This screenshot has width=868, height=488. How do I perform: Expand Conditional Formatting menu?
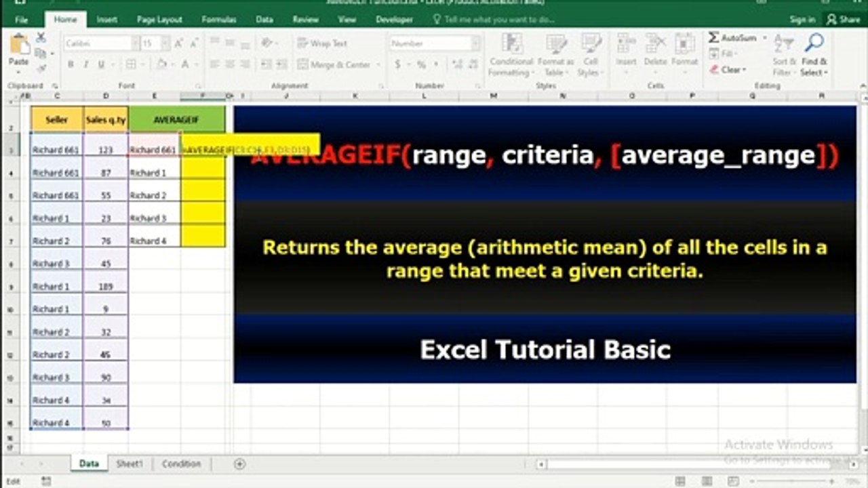point(511,54)
